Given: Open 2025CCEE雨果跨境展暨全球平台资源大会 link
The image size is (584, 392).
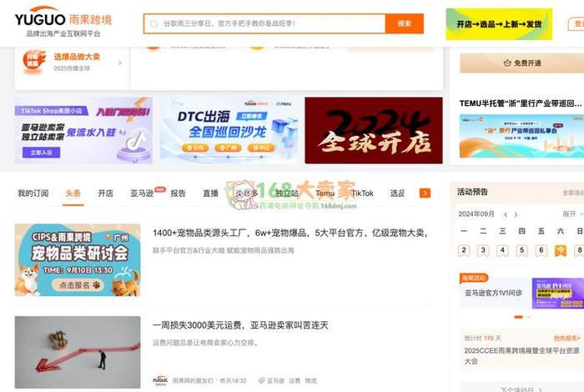Looking at the screenshot, I should pos(521,355).
